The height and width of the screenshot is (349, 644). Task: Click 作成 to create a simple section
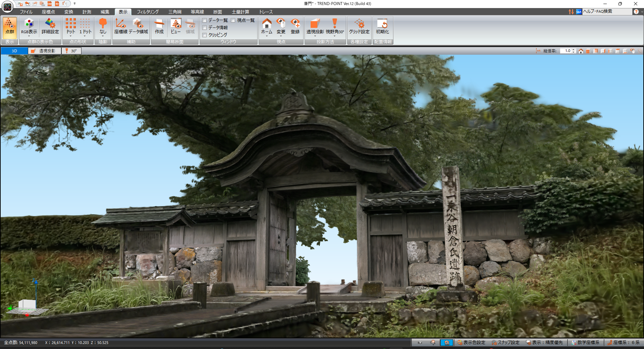click(159, 26)
